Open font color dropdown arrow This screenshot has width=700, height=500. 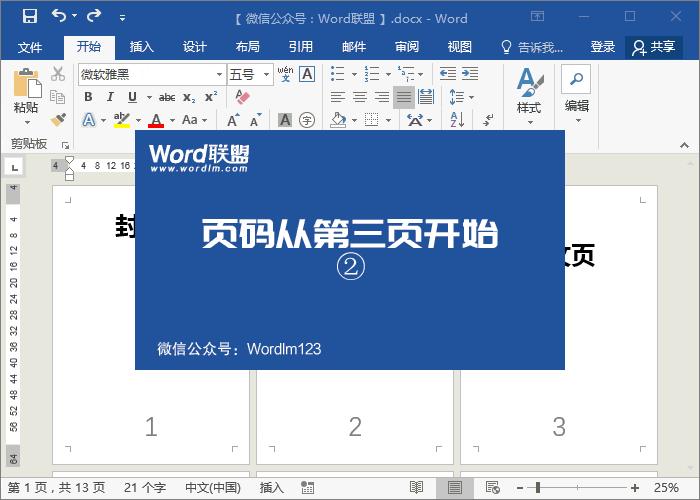pyautogui.click(x=172, y=121)
